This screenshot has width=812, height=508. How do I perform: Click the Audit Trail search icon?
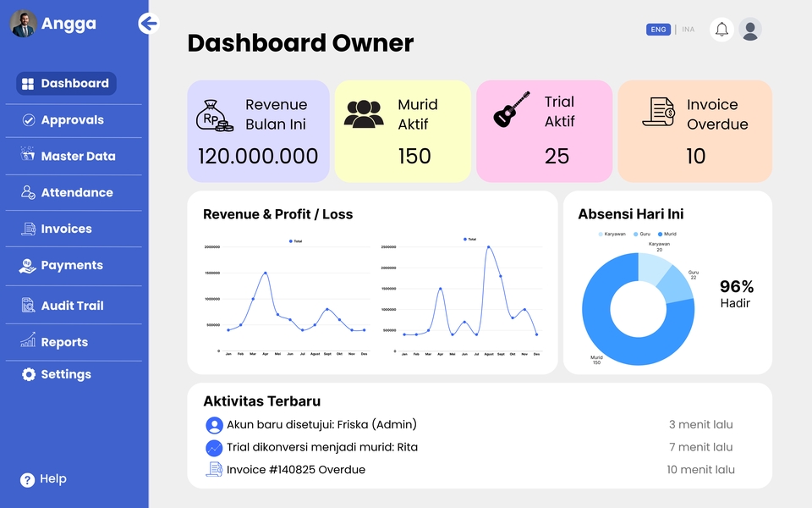click(x=28, y=306)
